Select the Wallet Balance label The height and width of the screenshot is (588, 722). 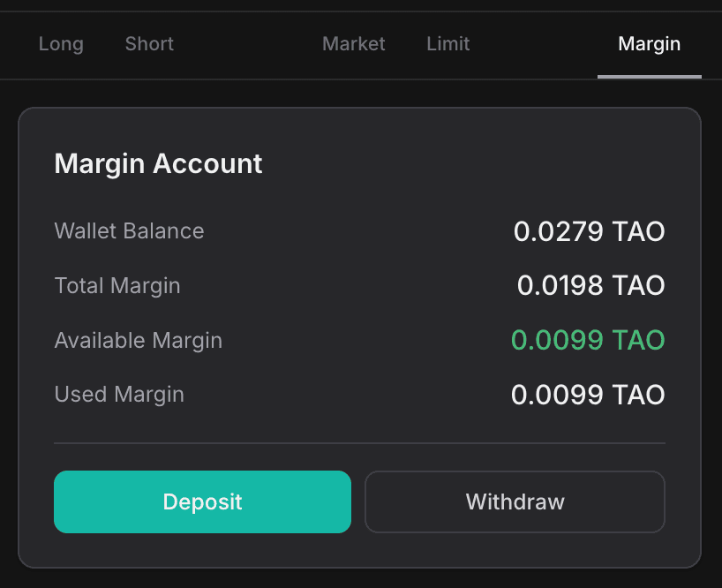point(129,231)
